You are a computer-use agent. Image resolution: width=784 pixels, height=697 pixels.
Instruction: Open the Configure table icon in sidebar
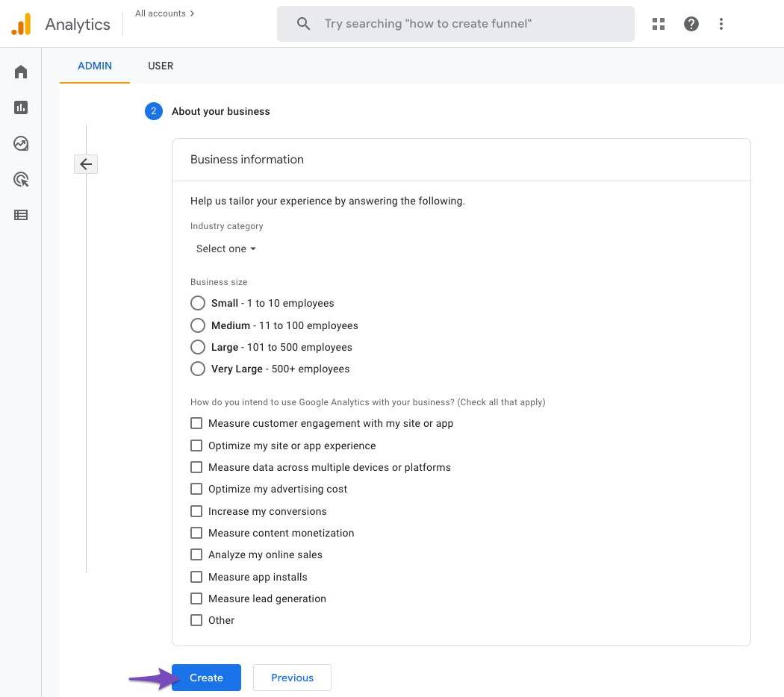(x=21, y=215)
